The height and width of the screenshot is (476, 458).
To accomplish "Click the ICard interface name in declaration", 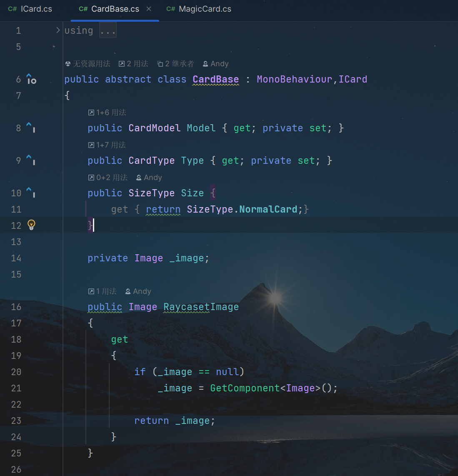I will coord(353,79).
